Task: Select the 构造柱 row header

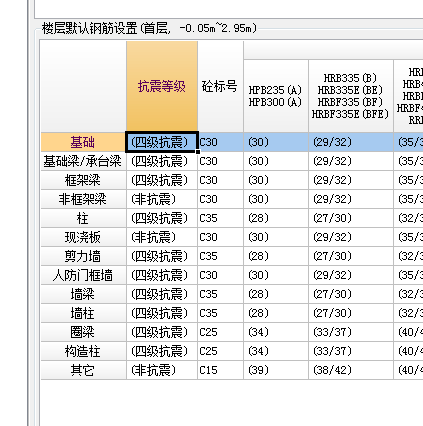Action: pyautogui.click(x=83, y=351)
